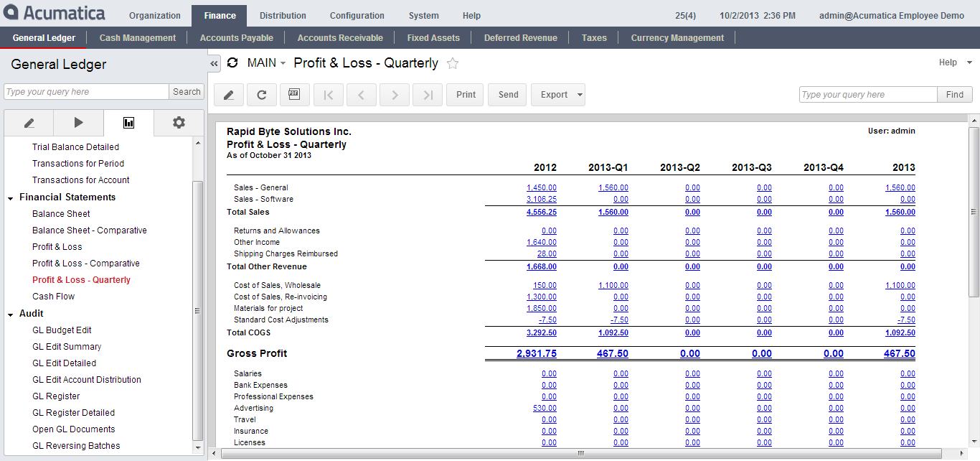Open Profit & Loss - Comparative report

pyautogui.click(x=86, y=264)
